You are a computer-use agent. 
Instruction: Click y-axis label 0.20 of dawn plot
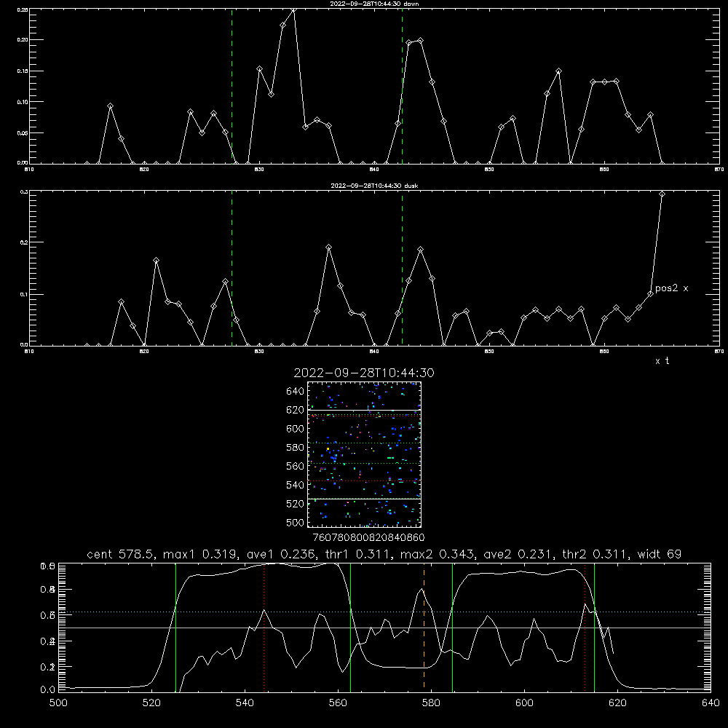coord(23,40)
